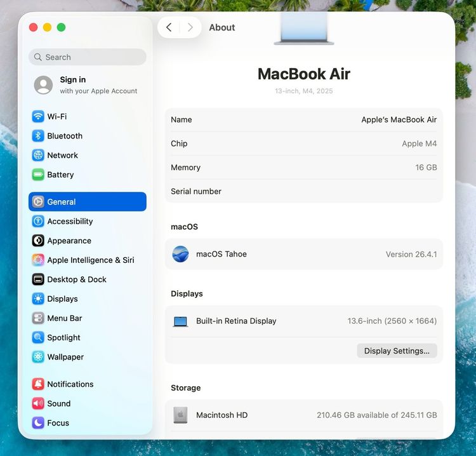Click the Bluetooth icon in sidebar
This screenshot has width=476, height=456.
(38, 136)
